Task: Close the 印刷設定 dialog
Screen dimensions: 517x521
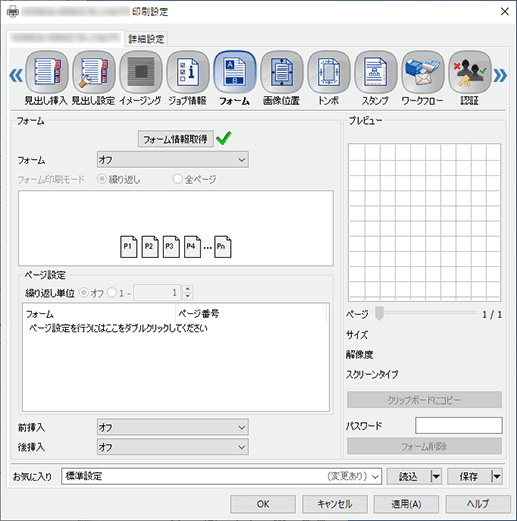Action: pyautogui.click(x=505, y=12)
